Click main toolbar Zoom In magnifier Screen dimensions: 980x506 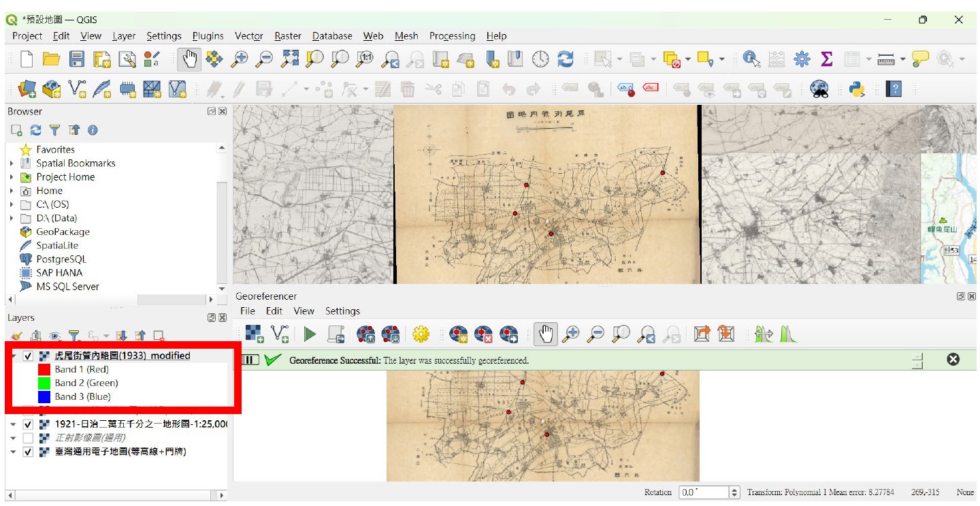(239, 60)
